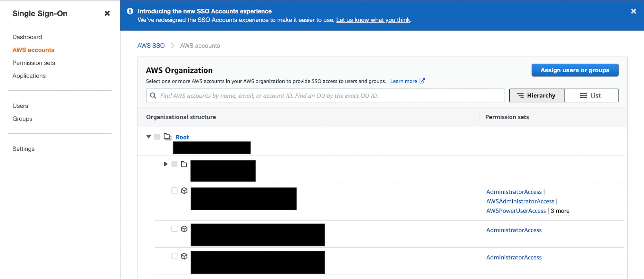Click the search magnifier icon

tap(153, 95)
